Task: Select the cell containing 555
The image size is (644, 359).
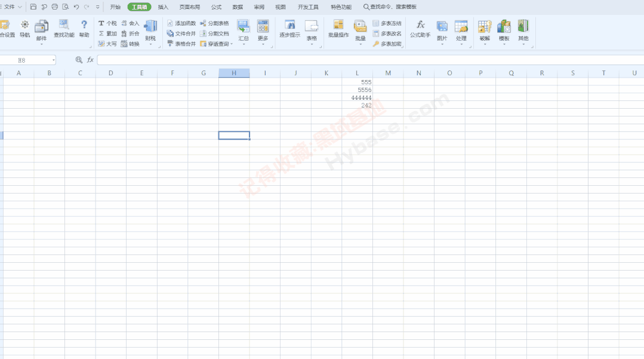Action: coord(358,82)
